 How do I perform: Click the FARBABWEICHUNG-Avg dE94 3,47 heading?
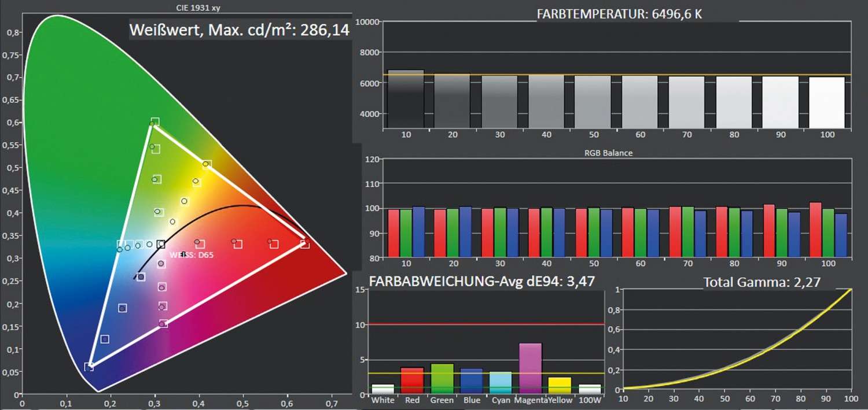pyautogui.click(x=482, y=281)
